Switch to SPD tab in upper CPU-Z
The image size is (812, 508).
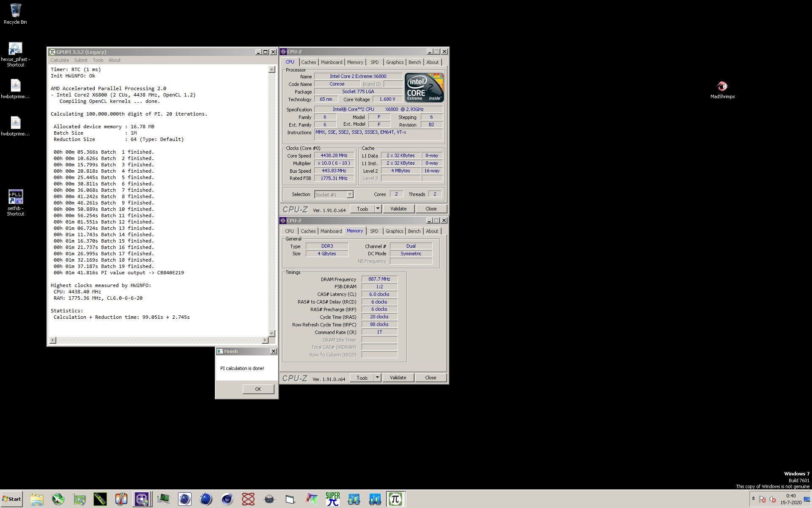[x=375, y=62]
